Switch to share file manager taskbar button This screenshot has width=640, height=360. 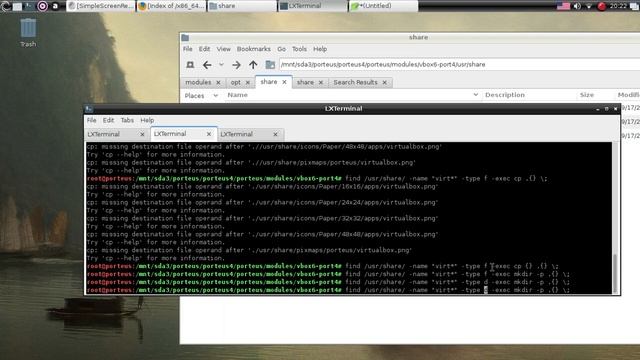pyautogui.click(x=242, y=6)
